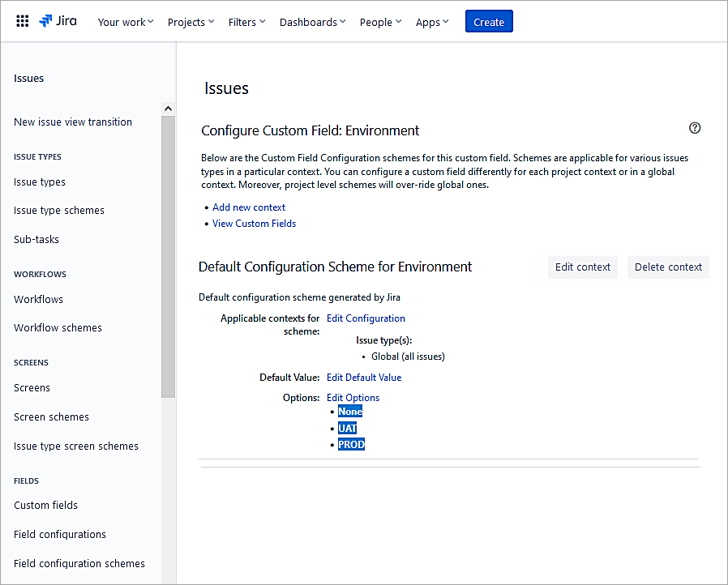The width and height of the screenshot is (728, 585).
Task: Open the Edit Options link
Action: tap(353, 398)
